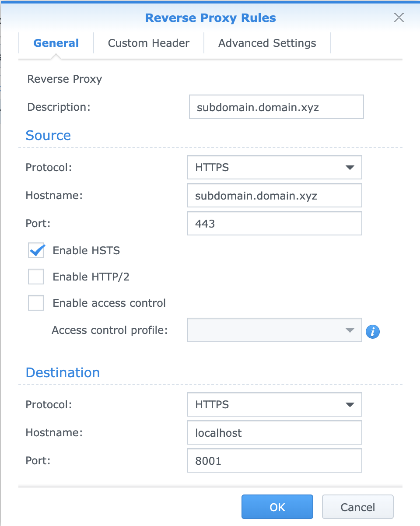This screenshot has width=420, height=526.
Task: Select the General tab
Action: click(56, 43)
